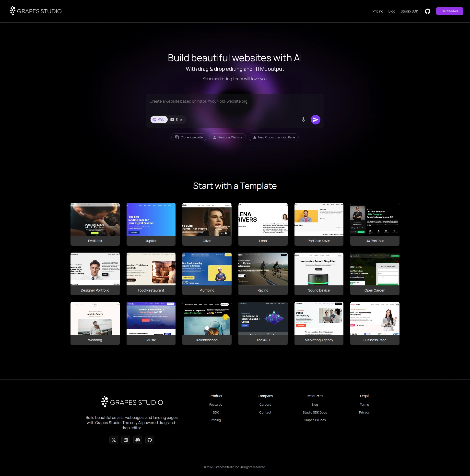Click the "Start with a Template" heading
470x476 pixels.
coord(235,186)
